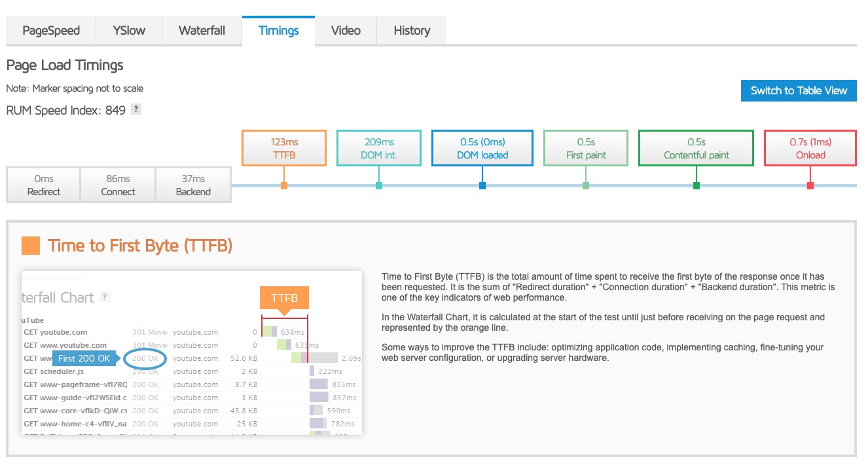The height and width of the screenshot is (467, 868).
Task: Click the orange TTFB timeline marker square
Action: tap(283, 186)
